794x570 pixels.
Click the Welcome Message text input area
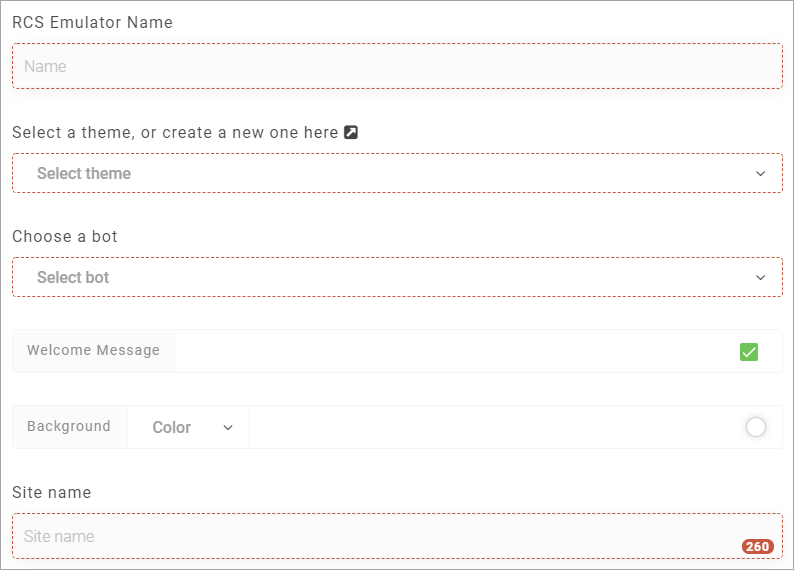pyautogui.click(x=456, y=351)
